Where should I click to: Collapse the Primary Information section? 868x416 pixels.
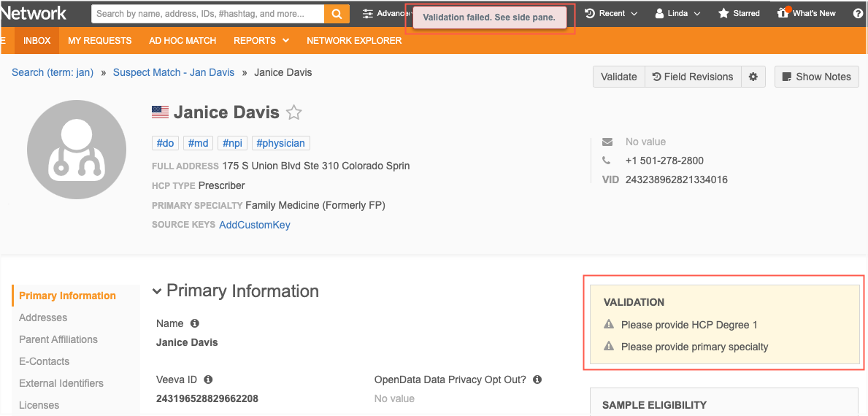pos(157,291)
